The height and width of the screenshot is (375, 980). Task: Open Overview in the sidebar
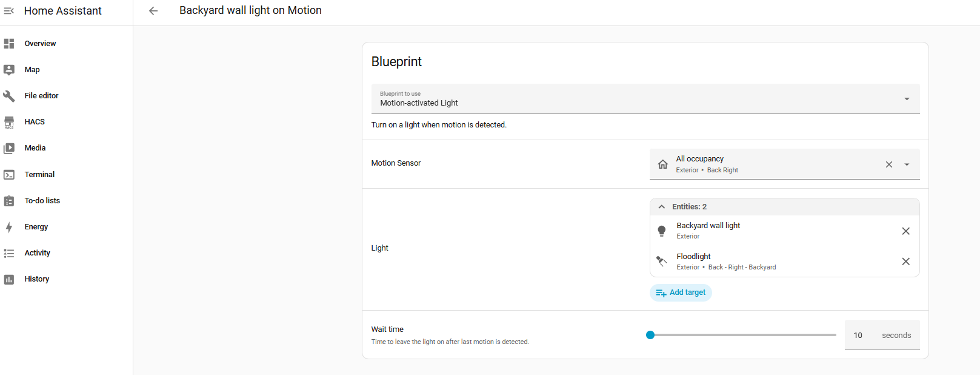pyautogui.click(x=40, y=44)
